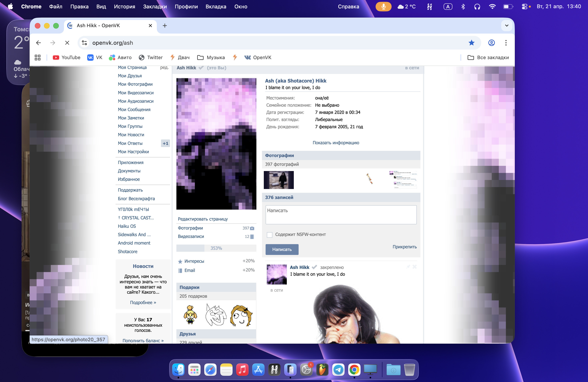Go back to the previous page
This screenshot has height=382, width=588.
point(38,43)
